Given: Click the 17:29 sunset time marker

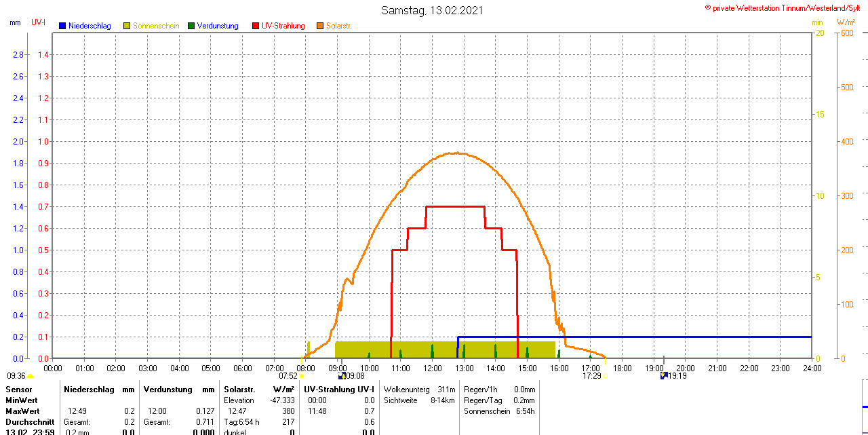Looking at the screenshot, I should tap(591, 376).
